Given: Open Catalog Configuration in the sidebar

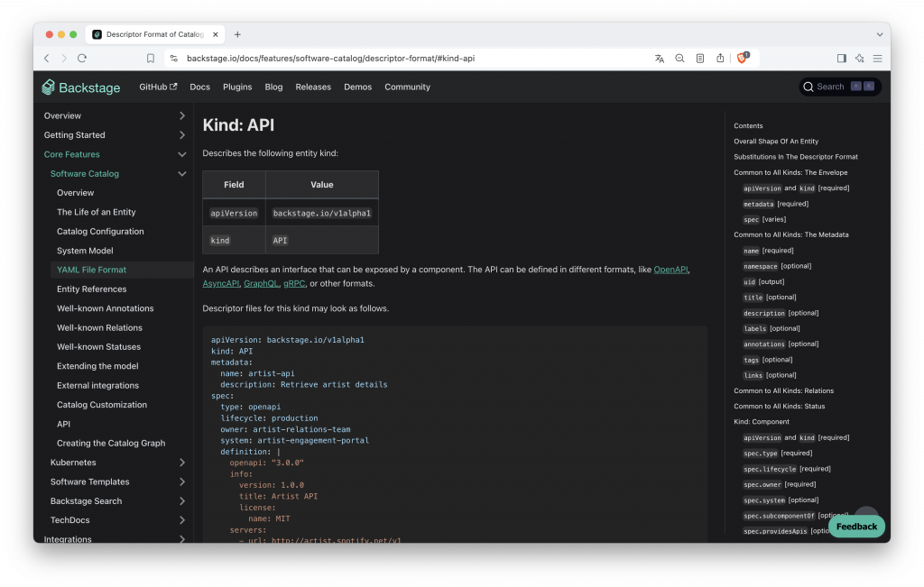Looking at the screenshot, I should coord(100,232).
